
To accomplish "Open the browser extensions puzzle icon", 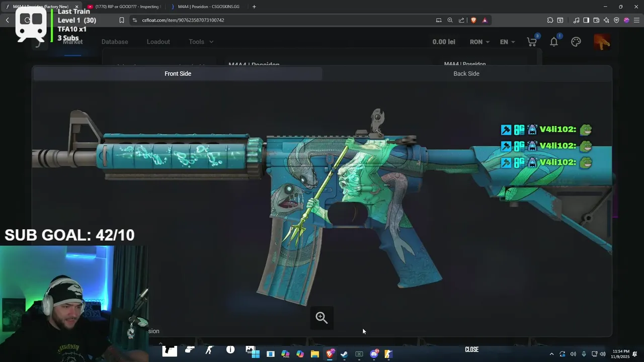I will coord(550,20).
